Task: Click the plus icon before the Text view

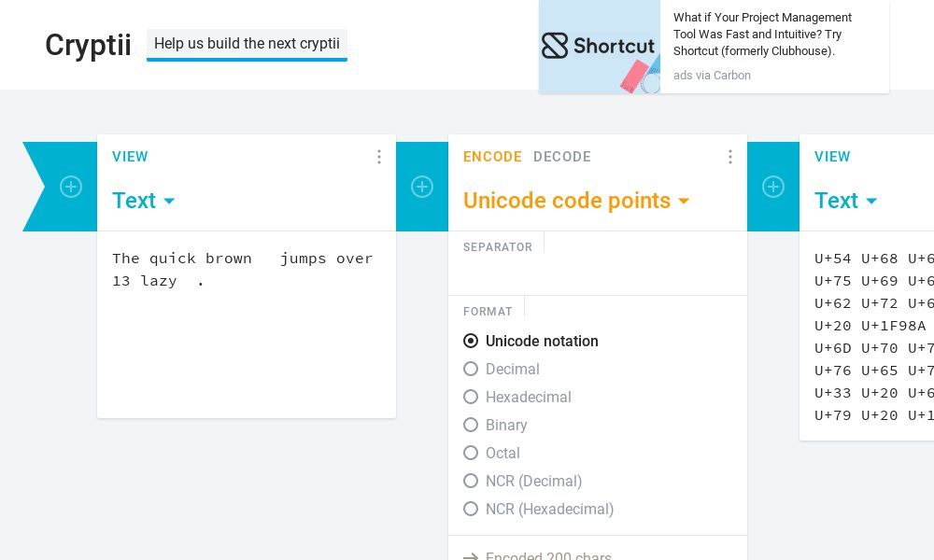Action: coord(71,187)
